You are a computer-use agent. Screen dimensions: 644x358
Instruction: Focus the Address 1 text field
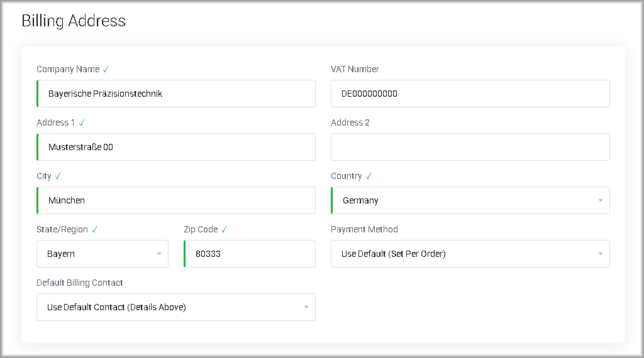click(176, 147)
